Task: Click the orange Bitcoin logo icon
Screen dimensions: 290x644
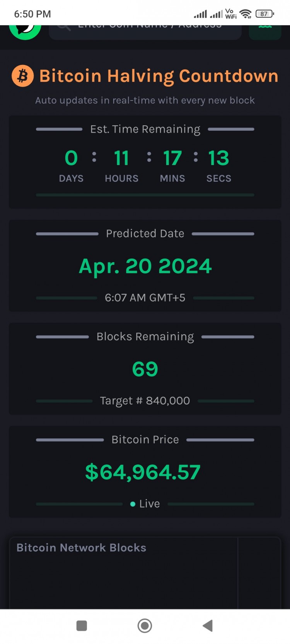Action: point(23,76)
